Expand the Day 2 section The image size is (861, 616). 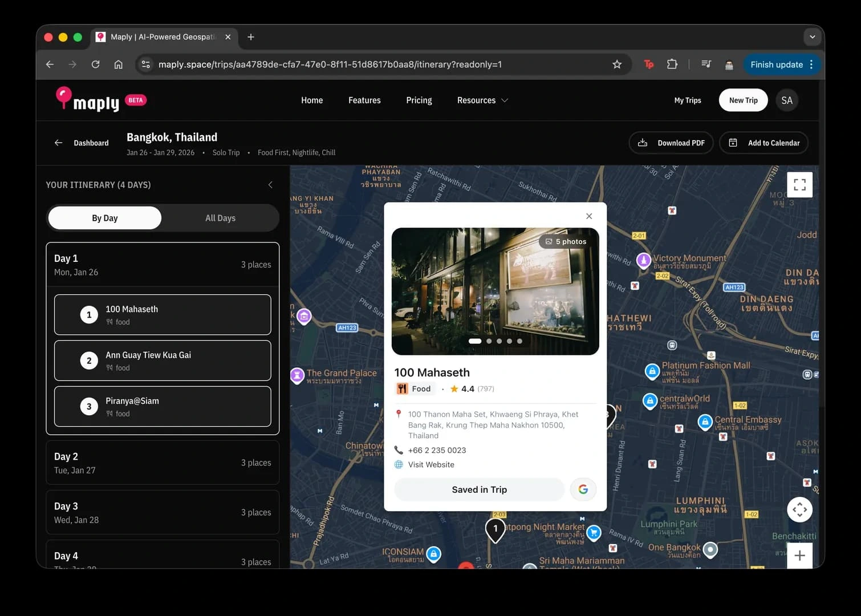pyautogui.click(x=163, y=463)
